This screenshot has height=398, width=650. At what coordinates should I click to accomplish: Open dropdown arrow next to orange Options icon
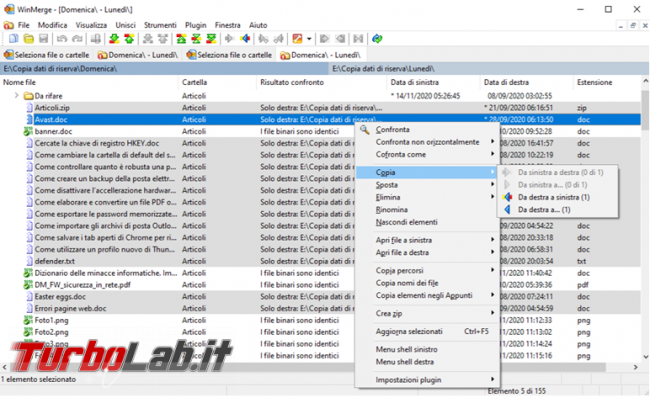(x=309, y=39)
